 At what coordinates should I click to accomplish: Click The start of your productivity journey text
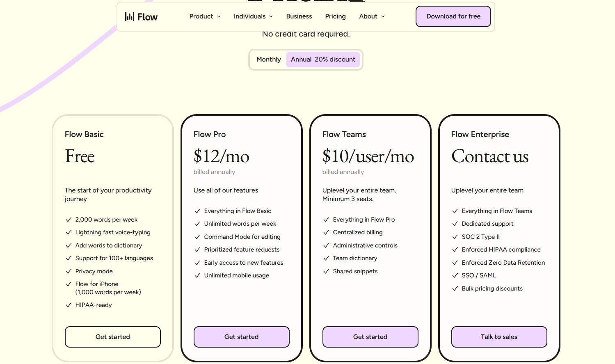click(x=108, y=195)
